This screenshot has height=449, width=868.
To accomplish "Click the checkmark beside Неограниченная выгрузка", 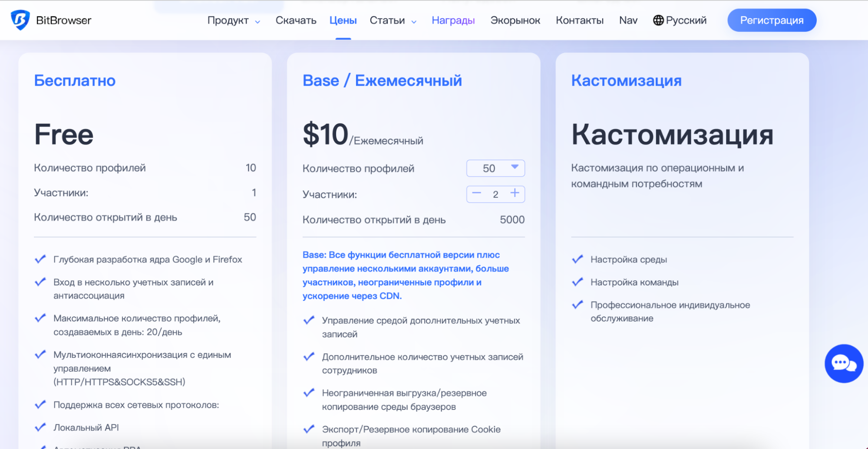I will click(x=309, y=393).
